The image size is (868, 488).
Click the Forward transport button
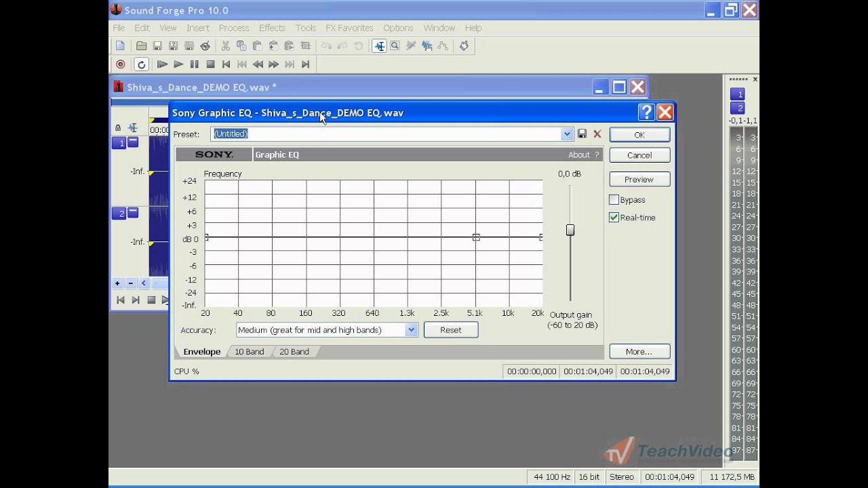(x=273, y=64)
